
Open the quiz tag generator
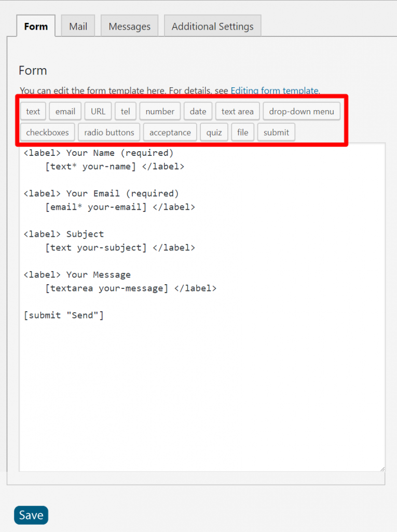214,132
